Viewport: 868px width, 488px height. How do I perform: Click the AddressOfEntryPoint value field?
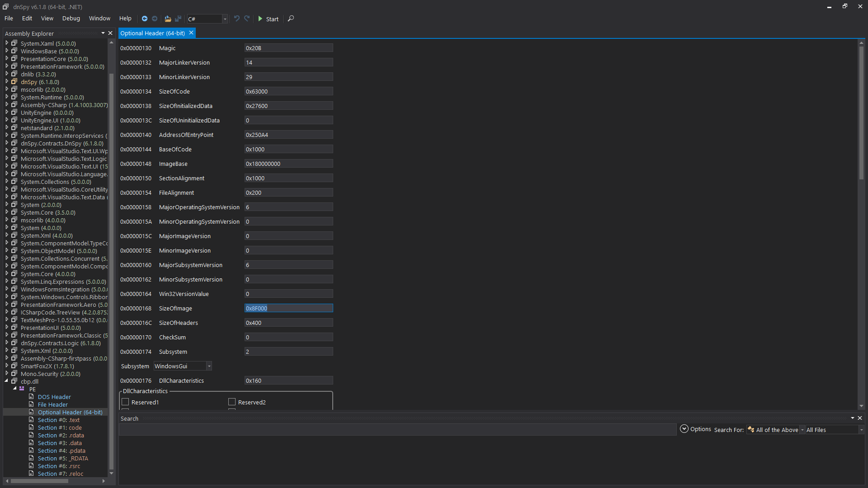coord(288,135)
